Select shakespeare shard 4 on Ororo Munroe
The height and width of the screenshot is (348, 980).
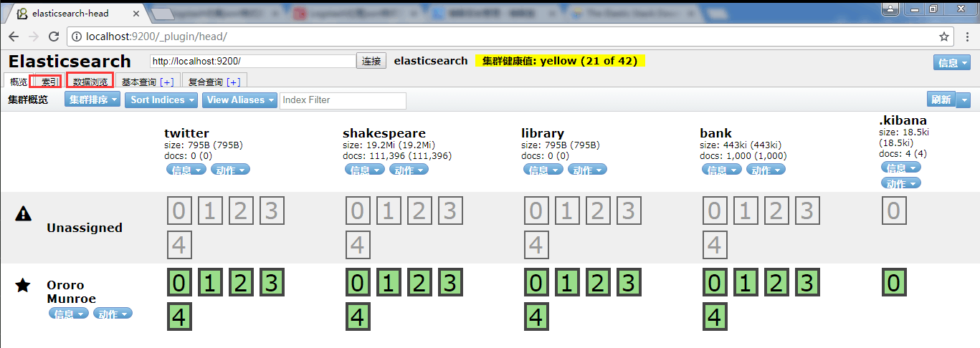click(358, 317)
